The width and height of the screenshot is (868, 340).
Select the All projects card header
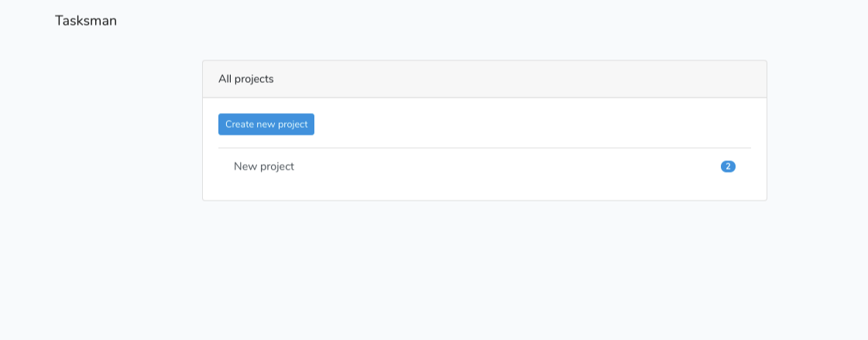point(485,79)
